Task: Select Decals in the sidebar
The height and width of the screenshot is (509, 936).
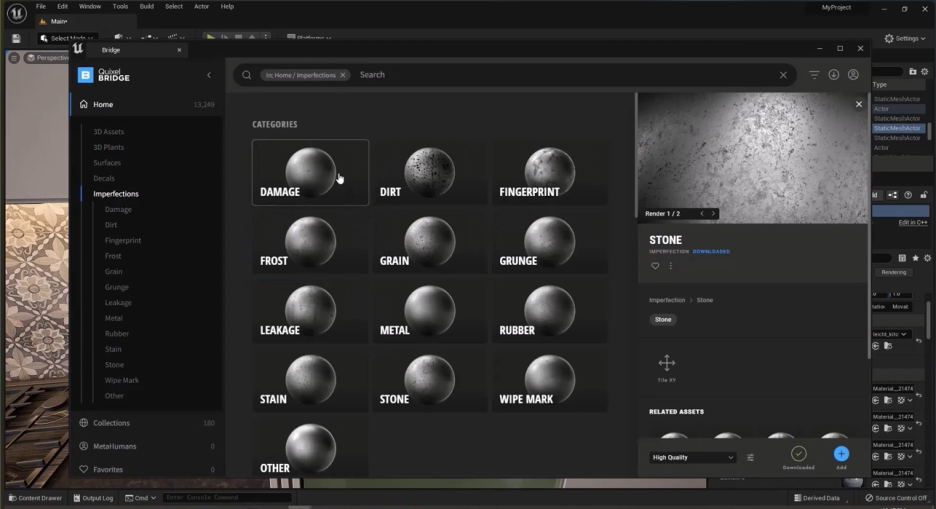Action: 104,178
